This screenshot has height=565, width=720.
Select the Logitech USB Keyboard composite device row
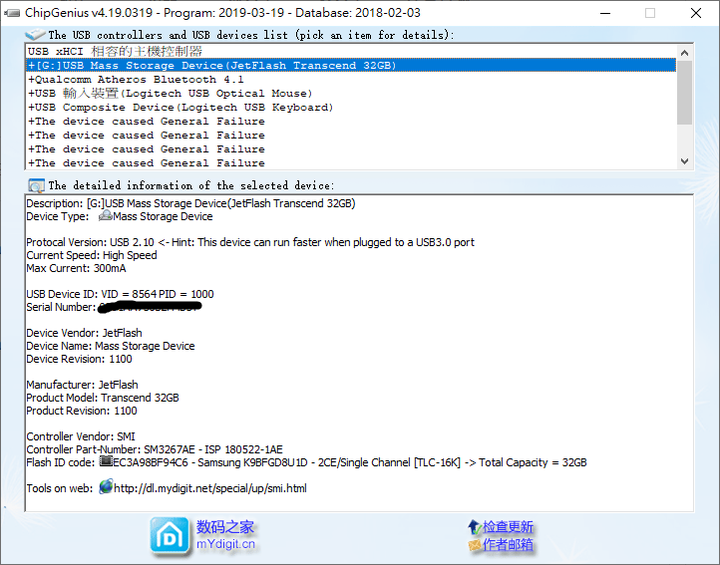click(351, 107)
